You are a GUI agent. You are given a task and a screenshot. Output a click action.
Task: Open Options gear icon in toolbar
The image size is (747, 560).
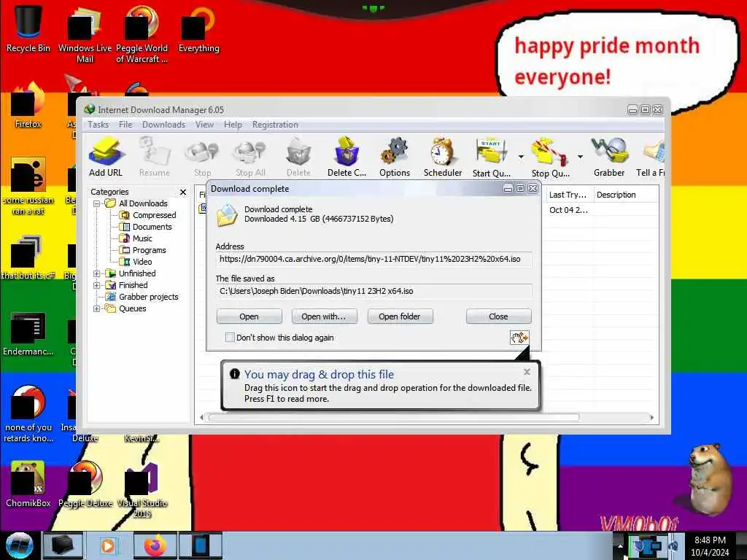click(395, 157)
